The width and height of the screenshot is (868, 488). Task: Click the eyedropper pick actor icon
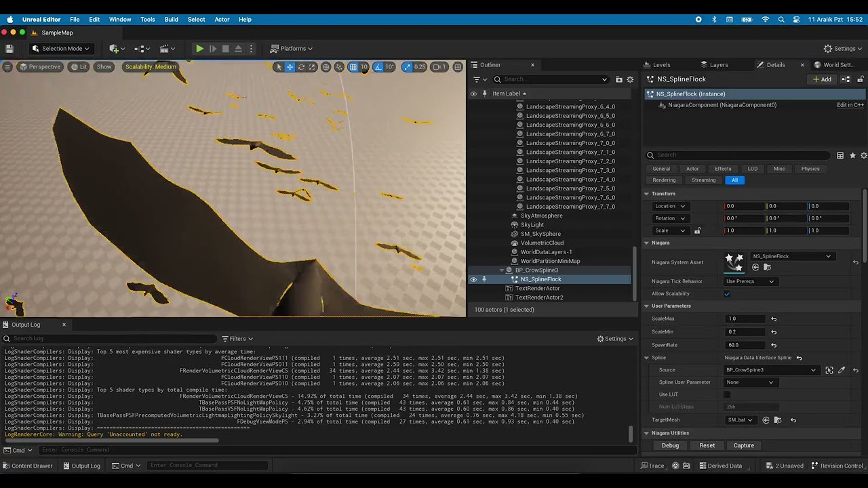pos(842,370)
